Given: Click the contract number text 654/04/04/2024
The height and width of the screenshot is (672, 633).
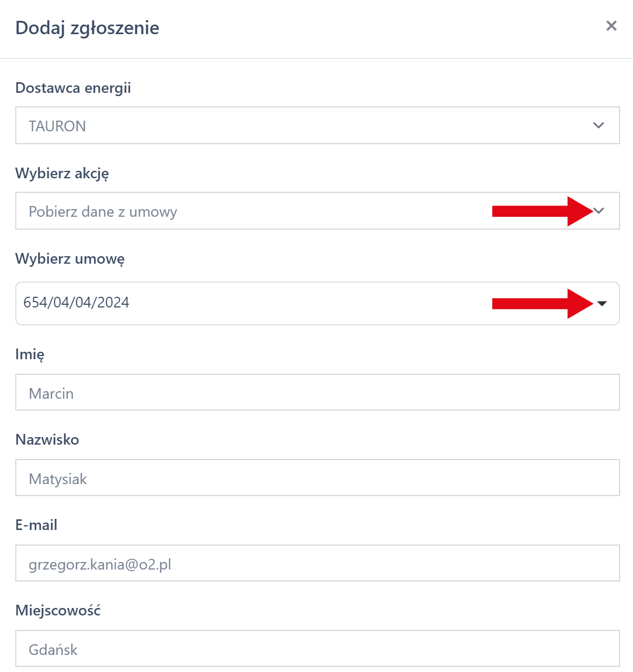Looking at the screenshot, I should click(76, 303).
